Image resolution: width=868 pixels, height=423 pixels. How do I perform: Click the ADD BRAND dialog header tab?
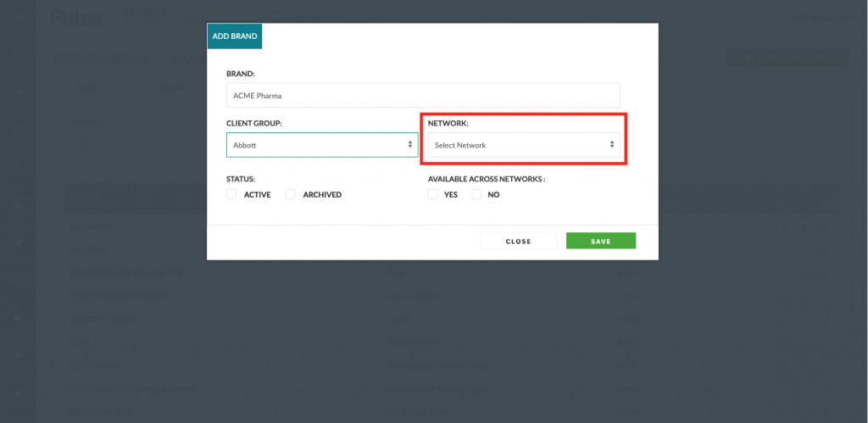[x=235, y=36]
